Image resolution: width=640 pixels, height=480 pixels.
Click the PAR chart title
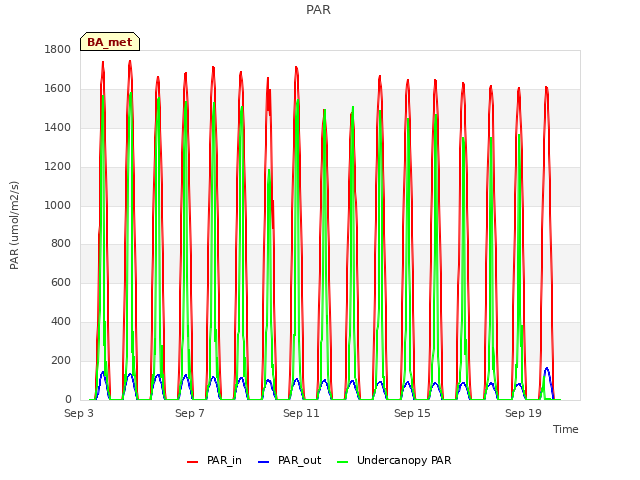click(318, 10)
